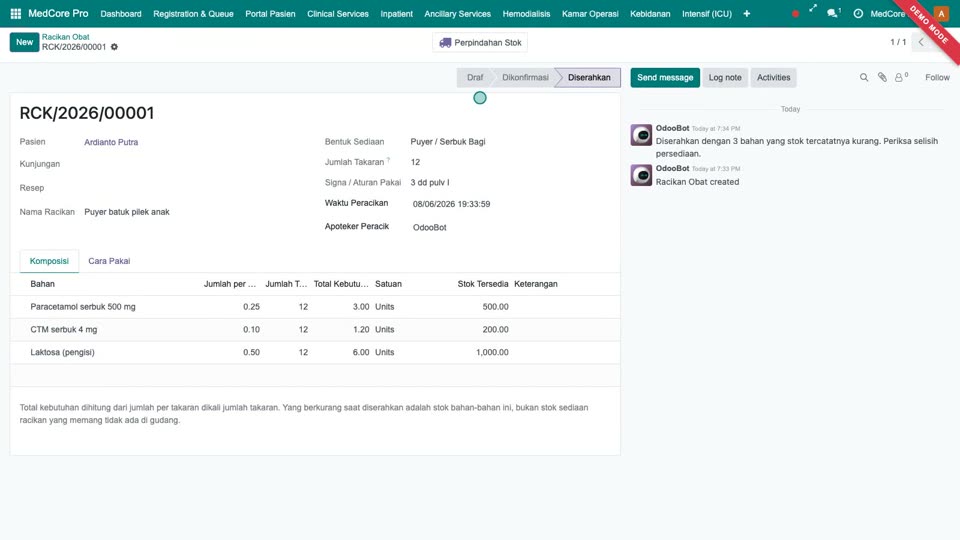This screenshot has width=960, height=540.
Task: Click Total Kebutuhan value 1.20
Action: (x=361, y=329)
